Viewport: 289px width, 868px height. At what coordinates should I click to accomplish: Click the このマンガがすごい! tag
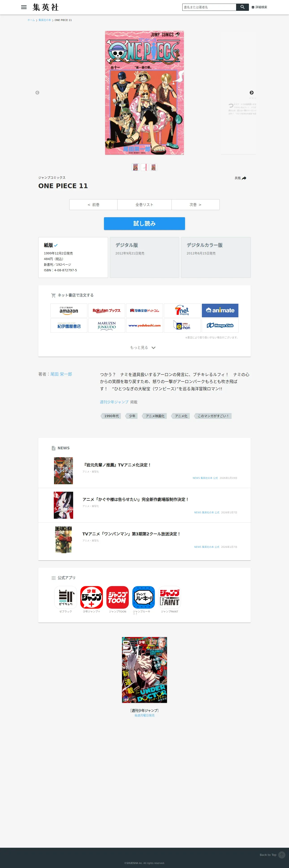[x=213, y=416]
